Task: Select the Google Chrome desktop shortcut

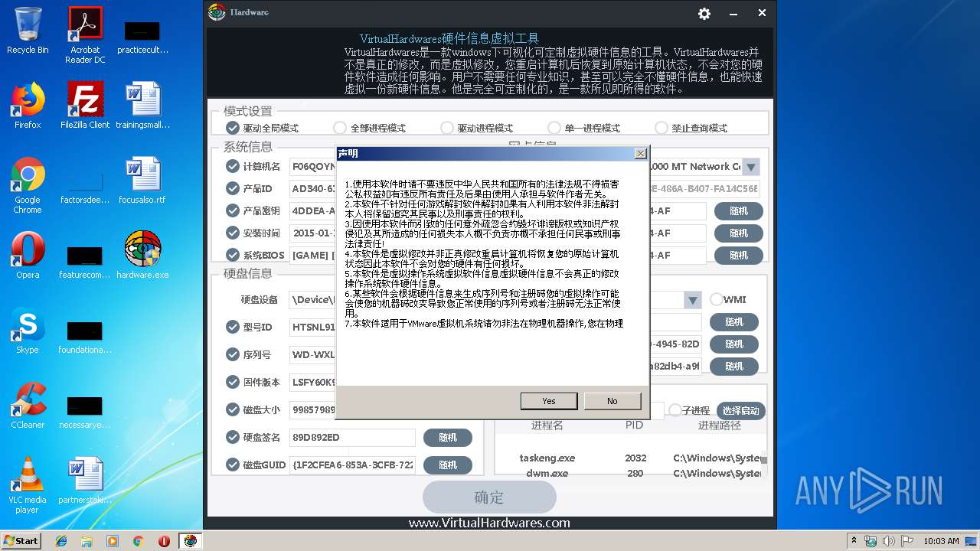Action: tap(28, 185)
